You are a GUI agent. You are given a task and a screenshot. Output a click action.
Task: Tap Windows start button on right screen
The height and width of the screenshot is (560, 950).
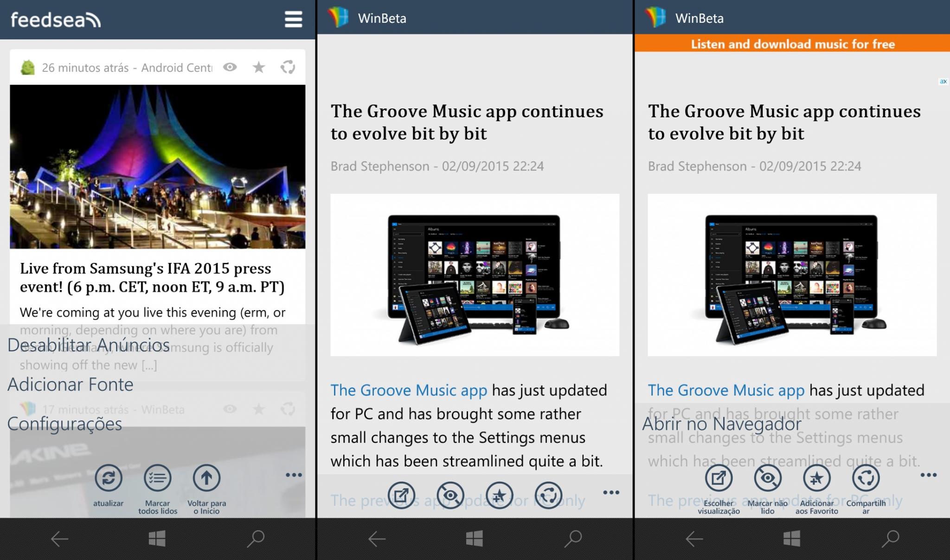(x=792, y=539)
